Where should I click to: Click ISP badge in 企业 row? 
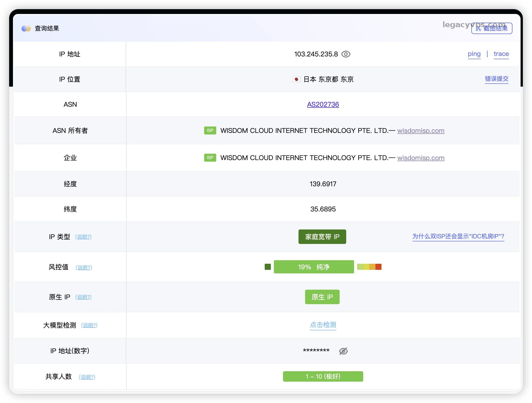pos(210,158)
